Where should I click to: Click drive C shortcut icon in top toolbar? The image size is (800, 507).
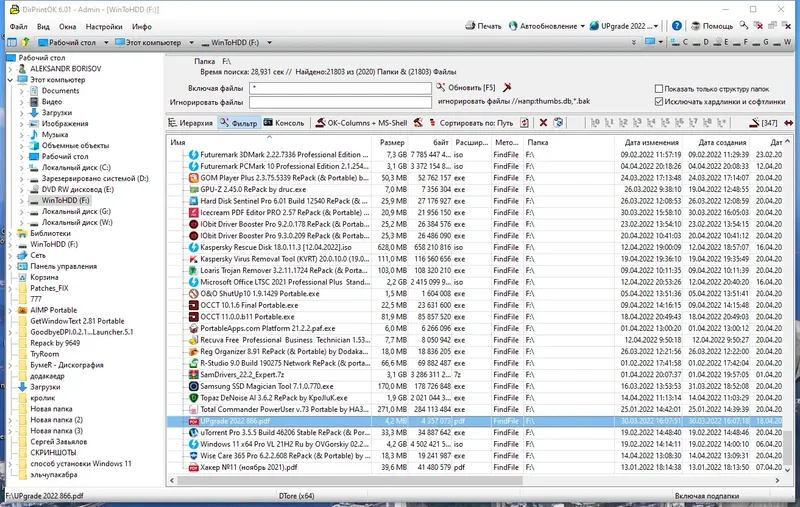[679, 42]
